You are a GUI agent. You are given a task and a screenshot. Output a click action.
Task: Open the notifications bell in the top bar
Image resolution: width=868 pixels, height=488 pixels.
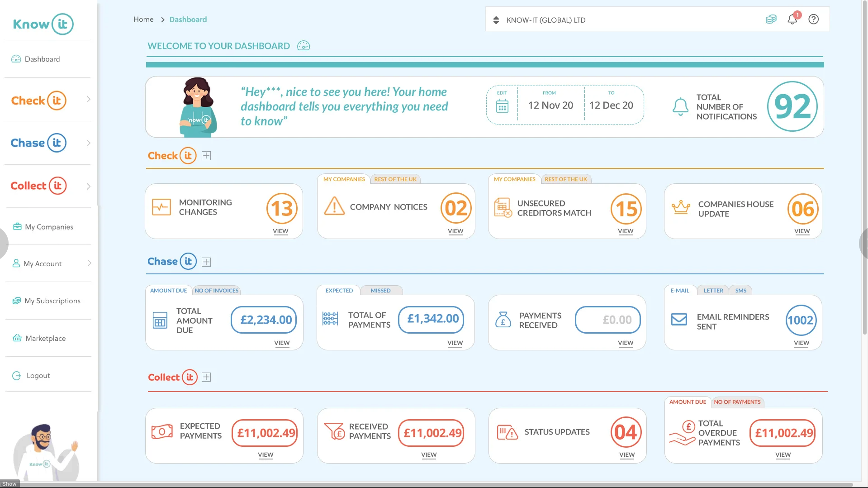coord(792,19)
